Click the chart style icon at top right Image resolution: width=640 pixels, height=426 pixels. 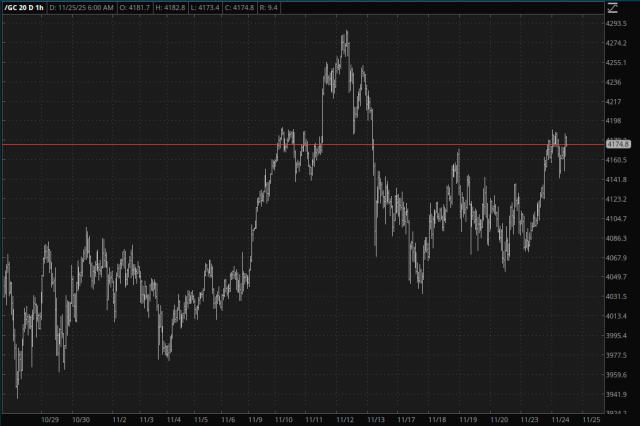click(x=612, y=8)
